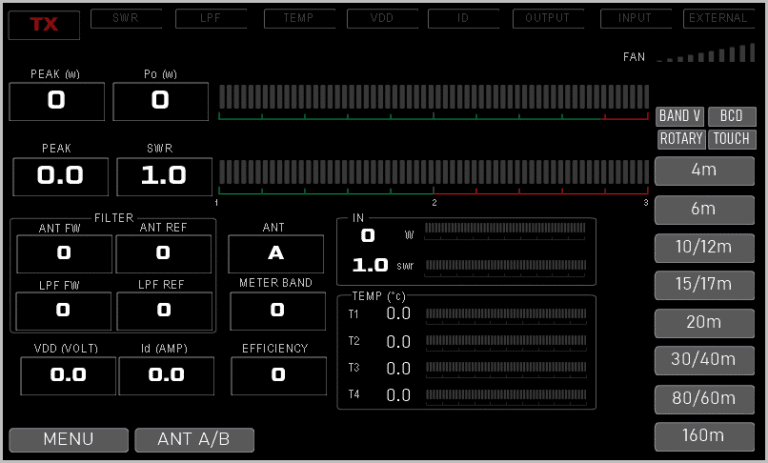Toggle ROTARY band selection mode
768x463 pixels.
click(x=680, y=139)
